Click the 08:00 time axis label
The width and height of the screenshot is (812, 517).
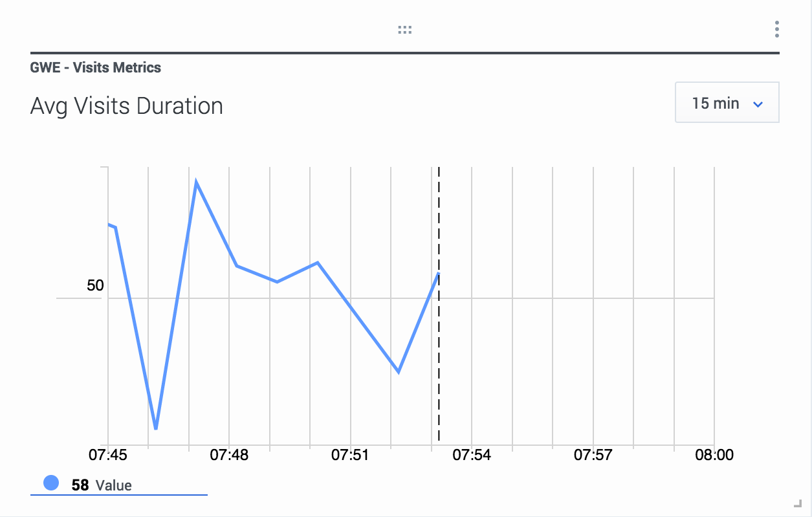click(714, 456)
